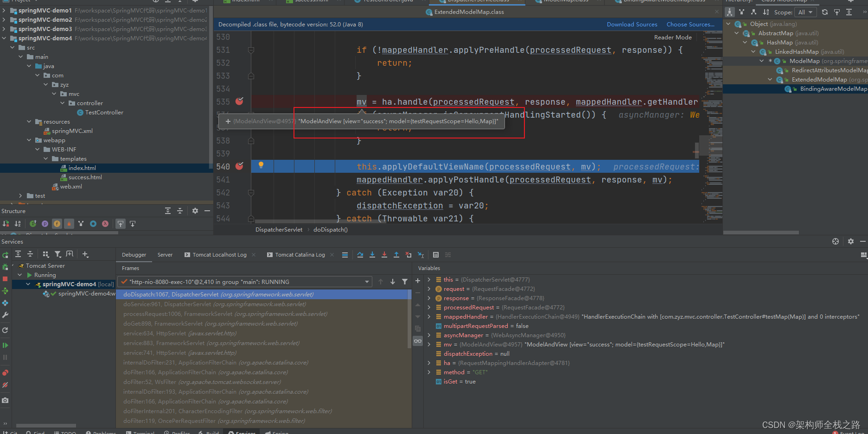Screen dimensions: 868x434
Task: Click Refresh icon in Hierarchy toolbar
Action: pos(825,13)
